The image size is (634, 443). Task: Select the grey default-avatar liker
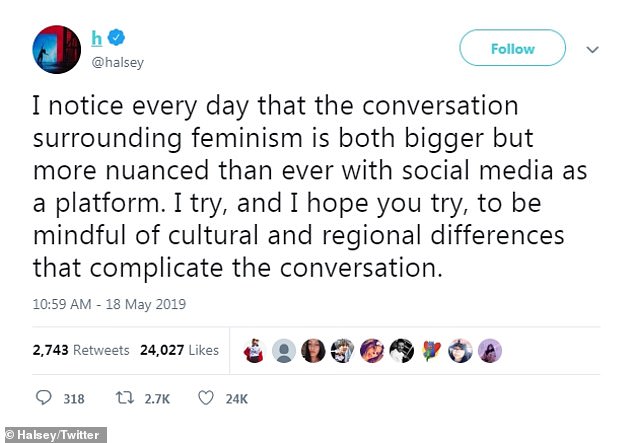285,350
